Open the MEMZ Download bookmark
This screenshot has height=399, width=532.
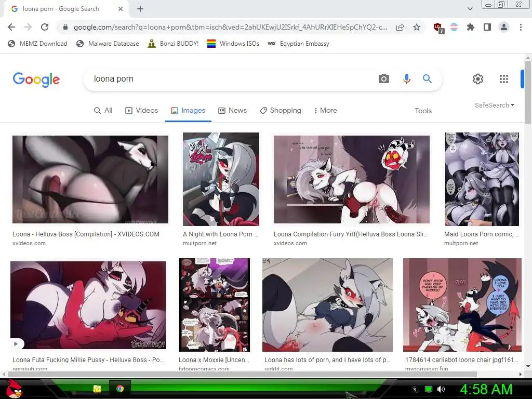click(37, 44)
